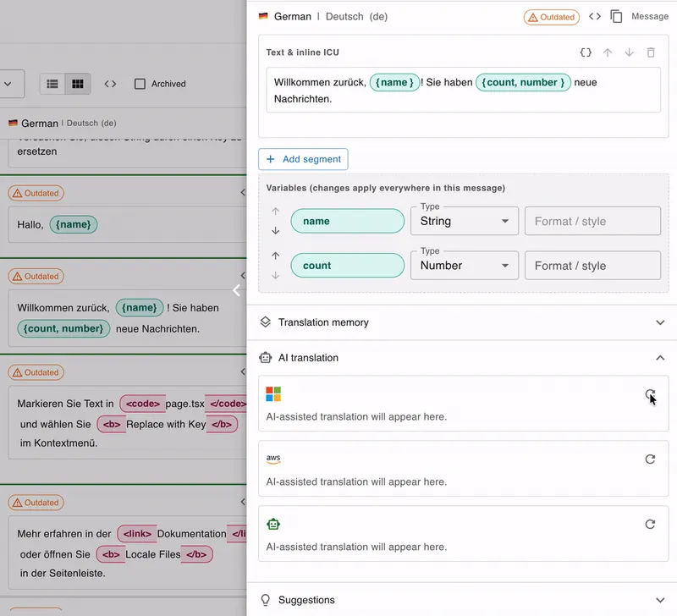Edit the count variable field
Screen dimensions: 677x616
pos(348,266)
